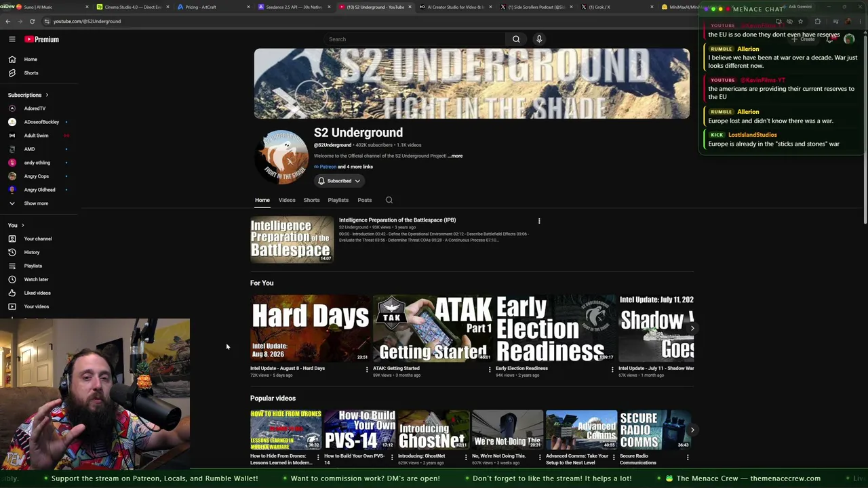Image resolution: width=868 pixels, height=488 pixels.
Task: Show next videos in the For You row
Action: click(x=692, y=328)
